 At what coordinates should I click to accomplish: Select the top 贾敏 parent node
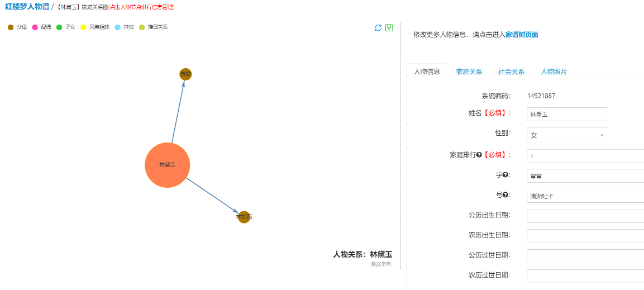[185, 74]
